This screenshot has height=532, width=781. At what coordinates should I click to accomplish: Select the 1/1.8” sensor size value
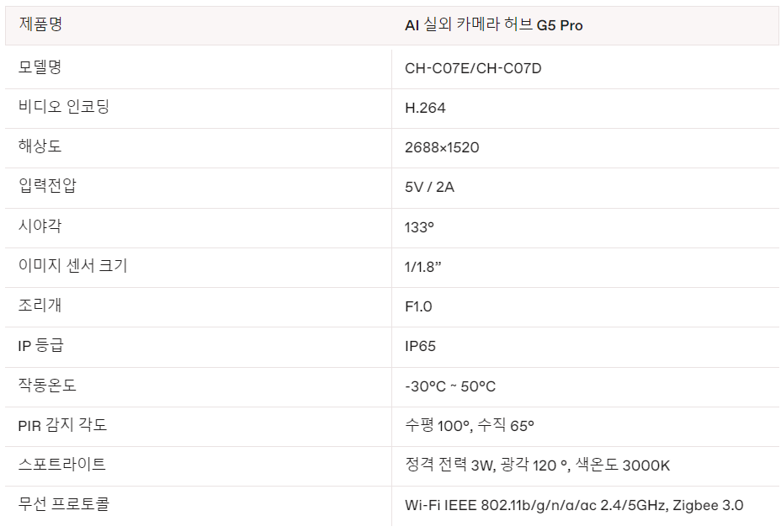coord(423,267)
